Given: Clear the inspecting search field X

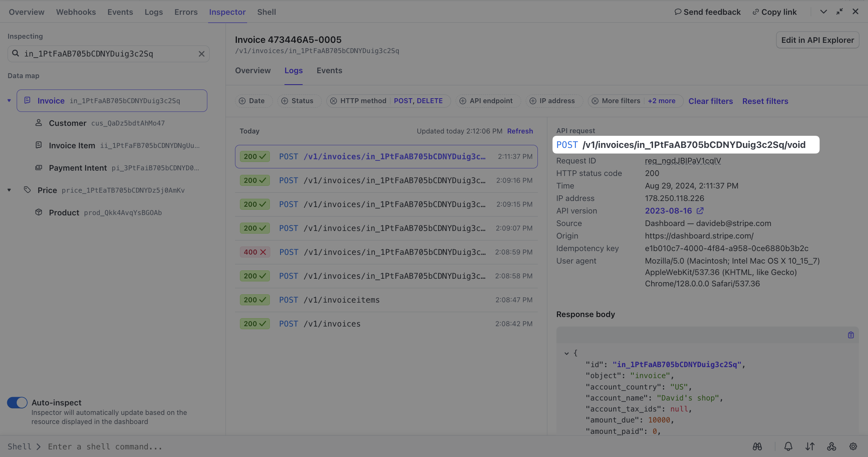Looking at the screenshot, I should pyautogui.click(x=202, y=54).
